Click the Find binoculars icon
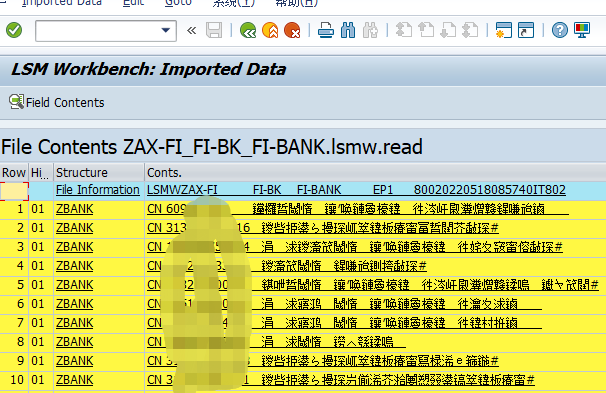The image size is (606, 393). click(348, 30)
